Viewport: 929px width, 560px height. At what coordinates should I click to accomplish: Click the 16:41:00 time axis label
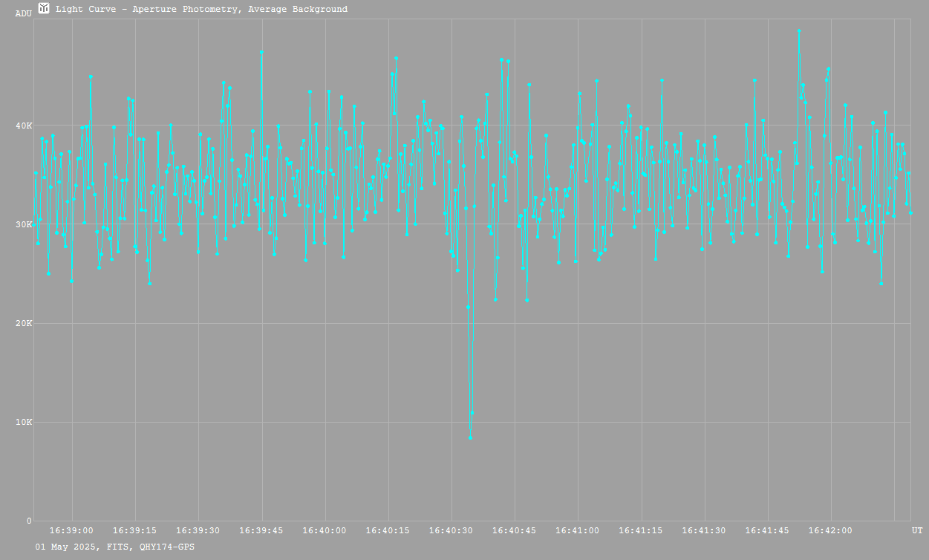[x=577, y=531]
